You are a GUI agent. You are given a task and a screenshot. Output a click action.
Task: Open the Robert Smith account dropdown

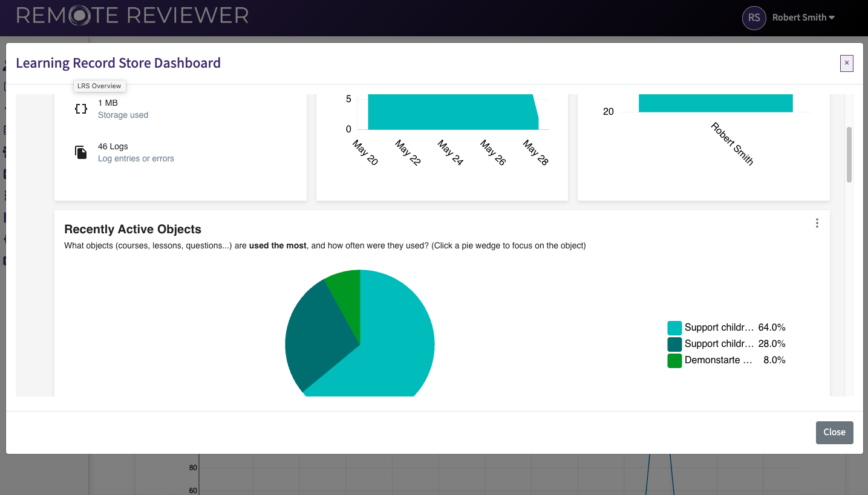coord(798,18)
